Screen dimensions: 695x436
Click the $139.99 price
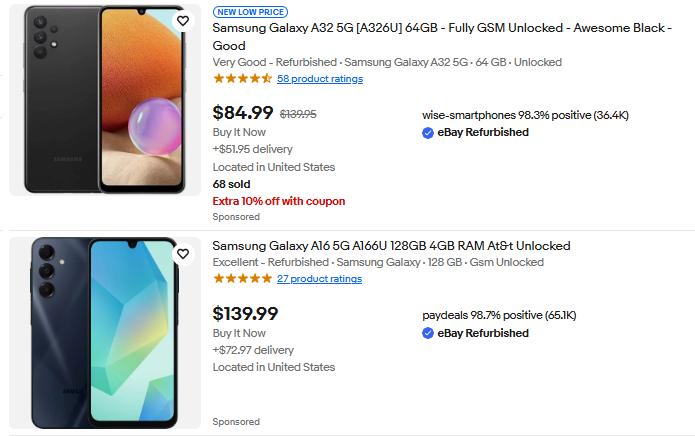coord(246,314)
